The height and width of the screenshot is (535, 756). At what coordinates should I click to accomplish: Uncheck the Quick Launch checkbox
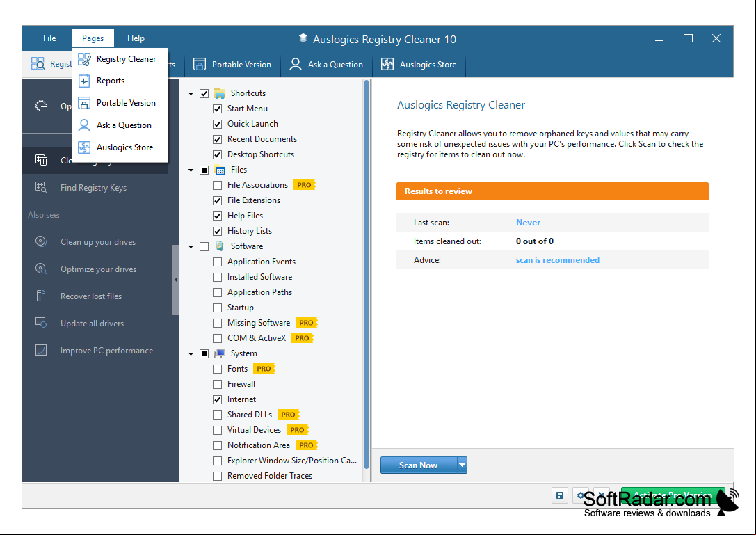point(218,124)
